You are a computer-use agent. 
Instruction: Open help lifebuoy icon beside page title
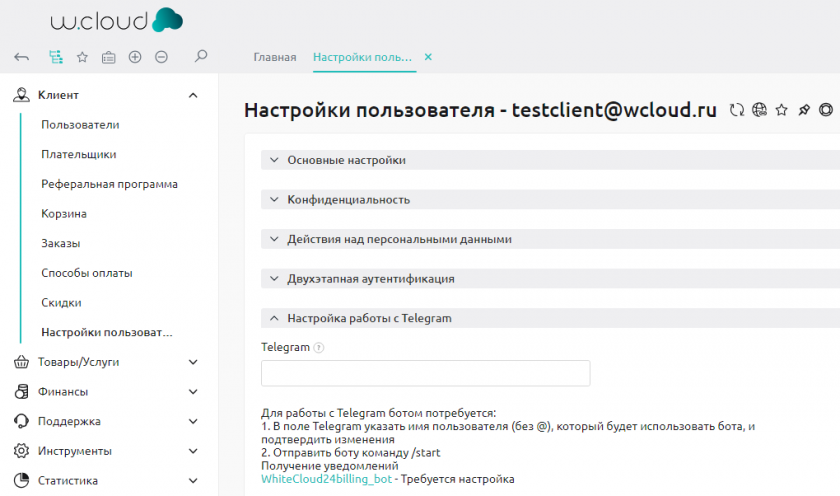click(x=826, y=111)
